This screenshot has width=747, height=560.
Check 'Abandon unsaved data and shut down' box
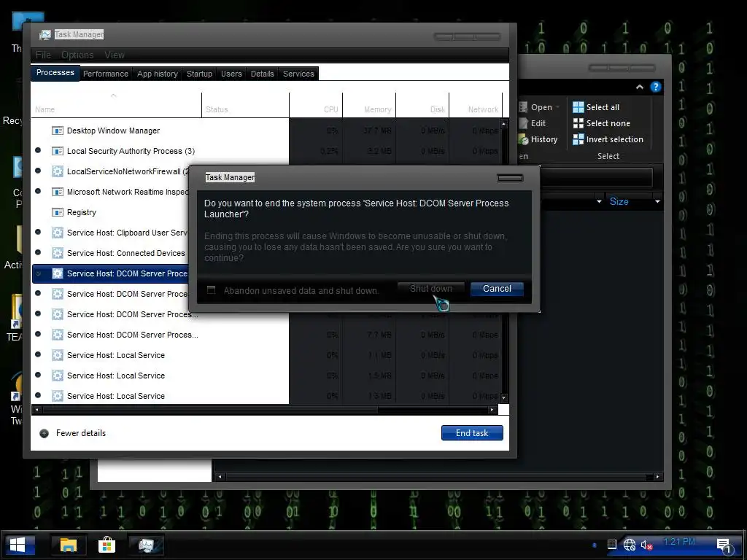click(211, 290)
